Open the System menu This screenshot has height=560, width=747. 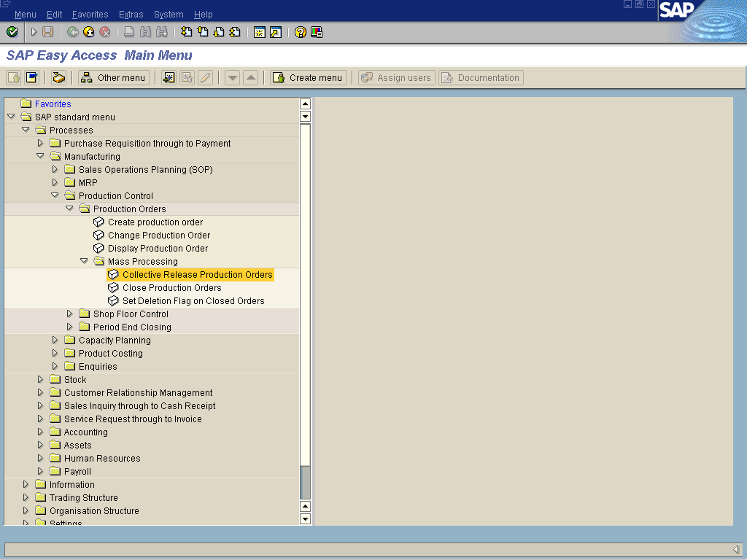pos(169,15)
